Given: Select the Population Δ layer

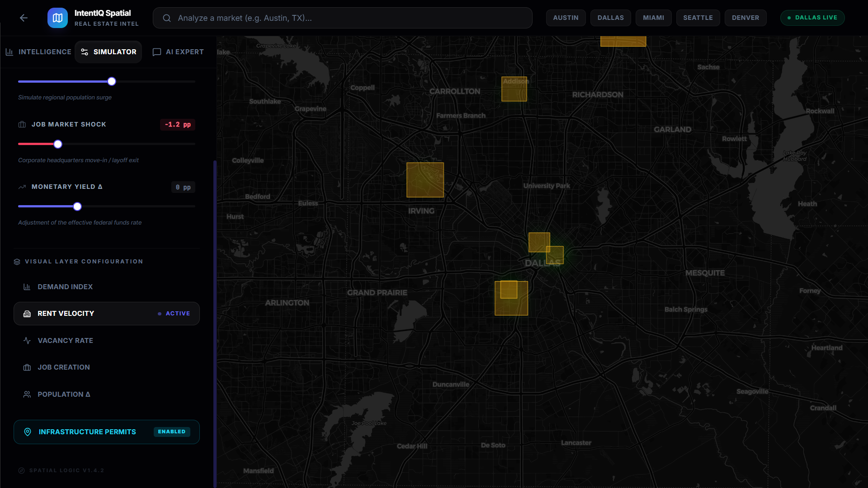Looking at the screenshot, I should [64, 394].
